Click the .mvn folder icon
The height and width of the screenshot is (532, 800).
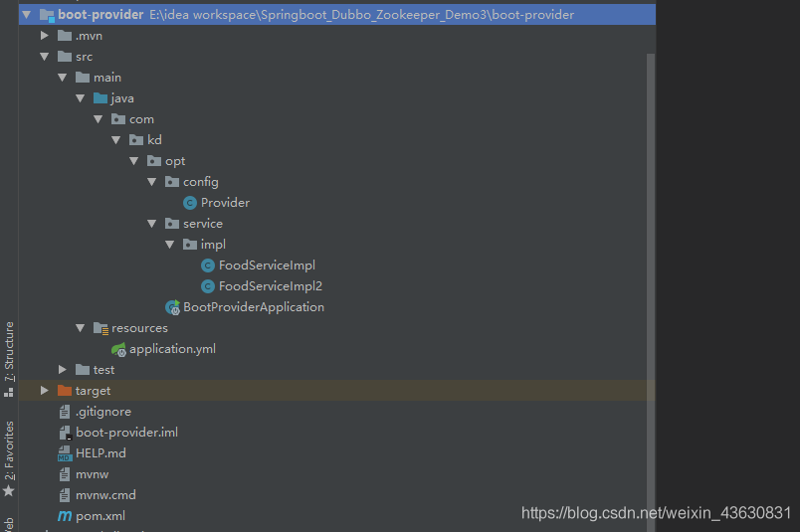pos(65,36)
